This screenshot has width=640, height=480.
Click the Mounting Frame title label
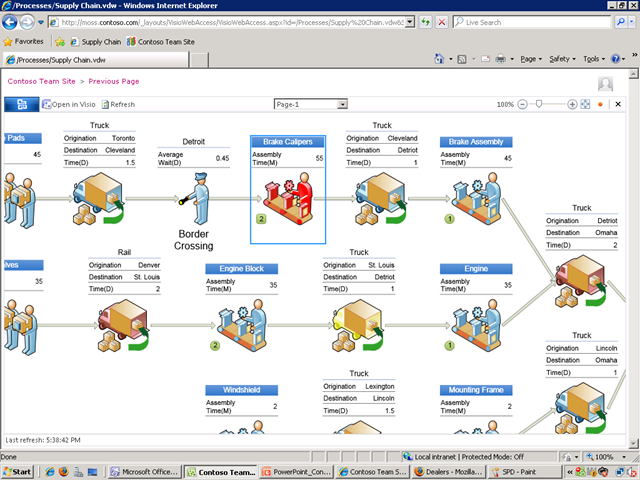(476, 390)
